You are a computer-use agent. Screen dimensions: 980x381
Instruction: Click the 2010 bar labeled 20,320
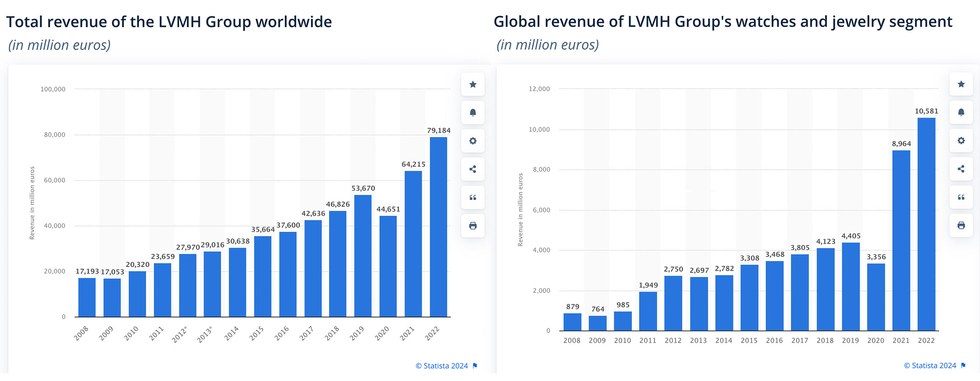click(137, 294)
